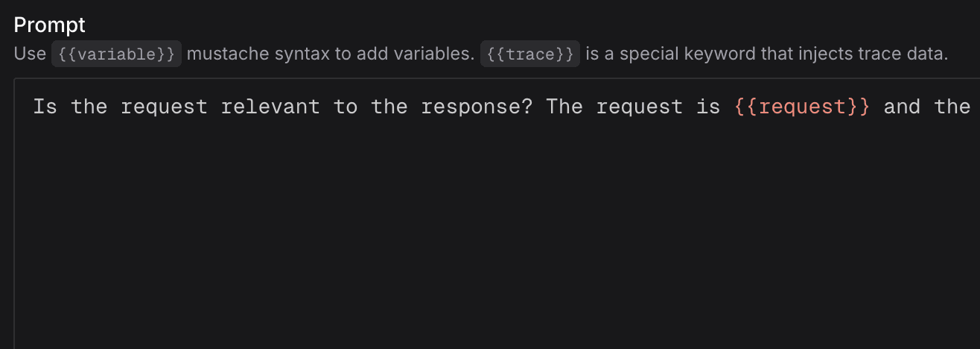Click inside the empty prompt text area

(491, 239)
